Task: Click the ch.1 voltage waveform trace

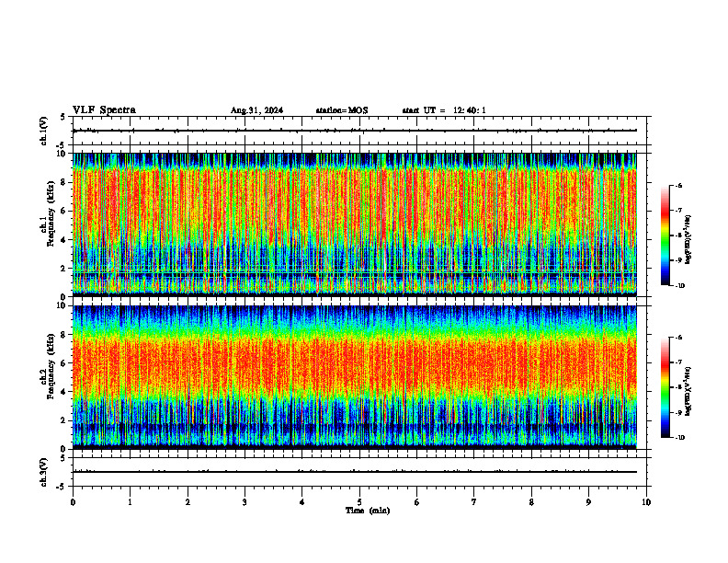Action: [x=355, y=131]
